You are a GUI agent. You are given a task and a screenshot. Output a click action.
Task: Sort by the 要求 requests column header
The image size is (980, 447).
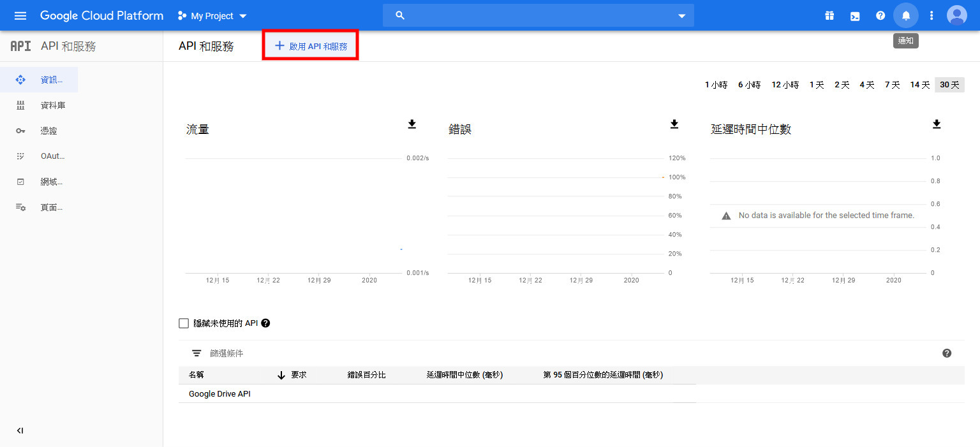click(299, 375)
